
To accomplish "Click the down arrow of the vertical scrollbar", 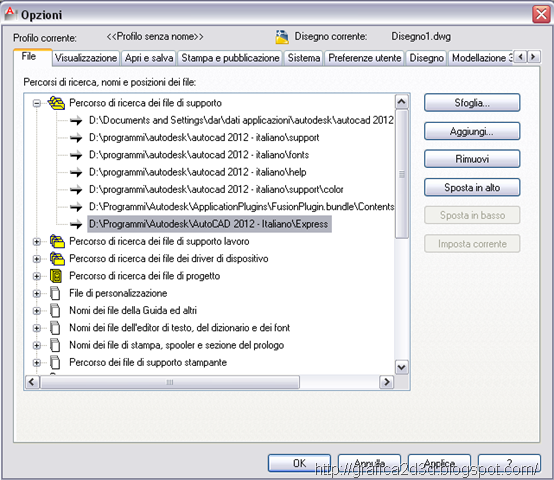I will 401,368.
